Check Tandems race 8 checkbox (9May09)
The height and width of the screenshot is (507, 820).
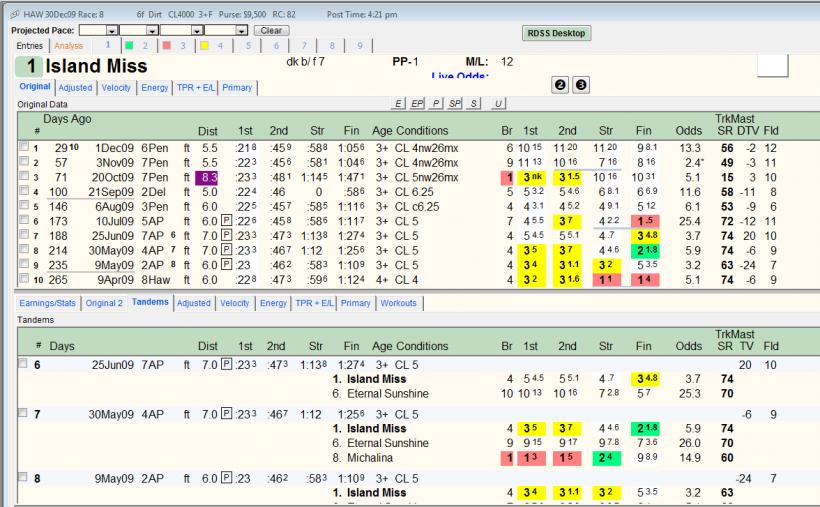click(23, 477)
